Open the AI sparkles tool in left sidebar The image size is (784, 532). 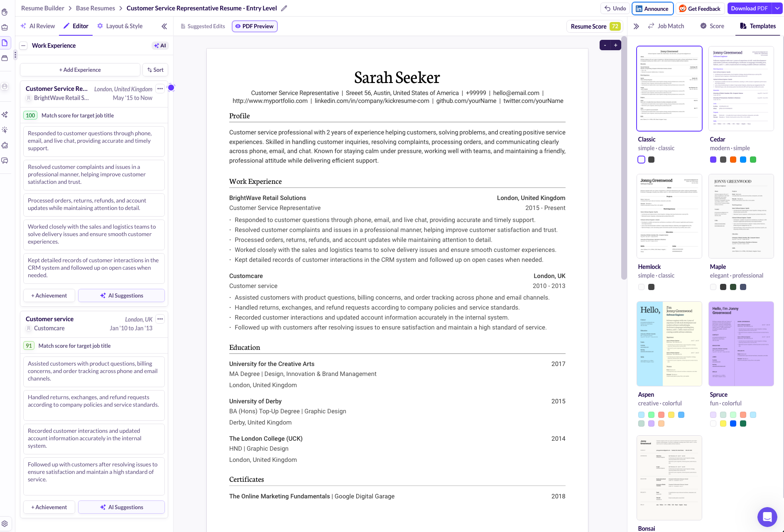(x=5, y=115)
